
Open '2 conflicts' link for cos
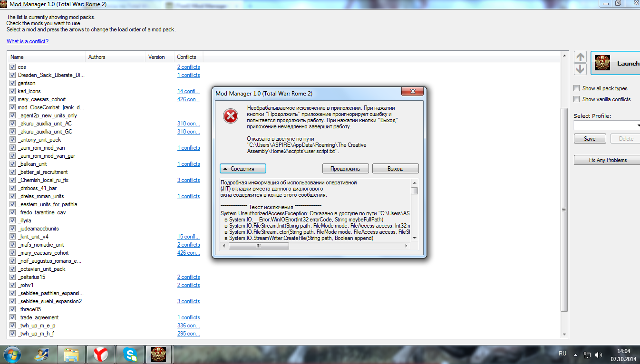(189, 67)
